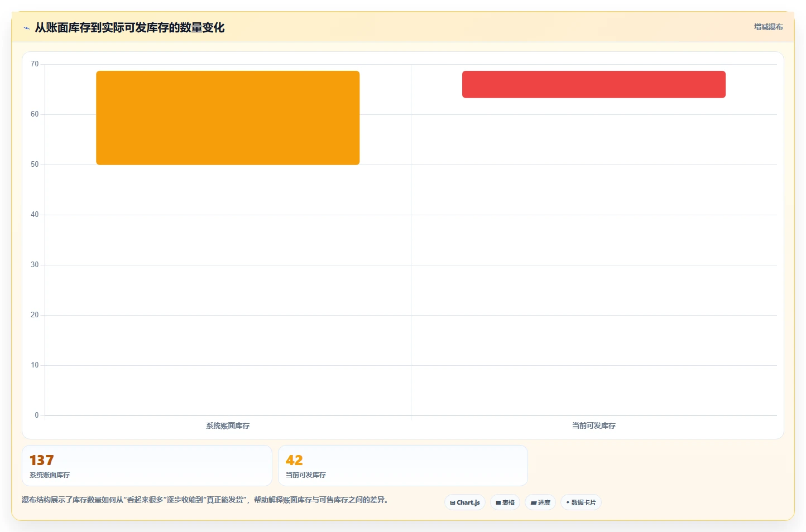The height and width of the screenshot is (532, 806).
Task: Click the y-axis value 30
Action: point(35,265)
